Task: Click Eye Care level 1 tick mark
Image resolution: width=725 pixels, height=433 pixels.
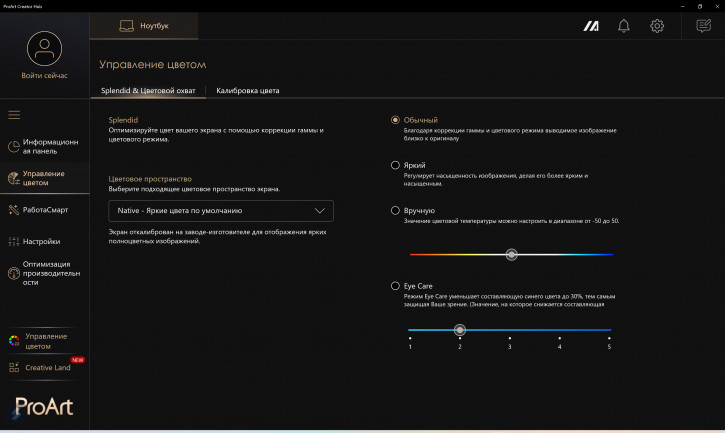Action: [410, 338]
